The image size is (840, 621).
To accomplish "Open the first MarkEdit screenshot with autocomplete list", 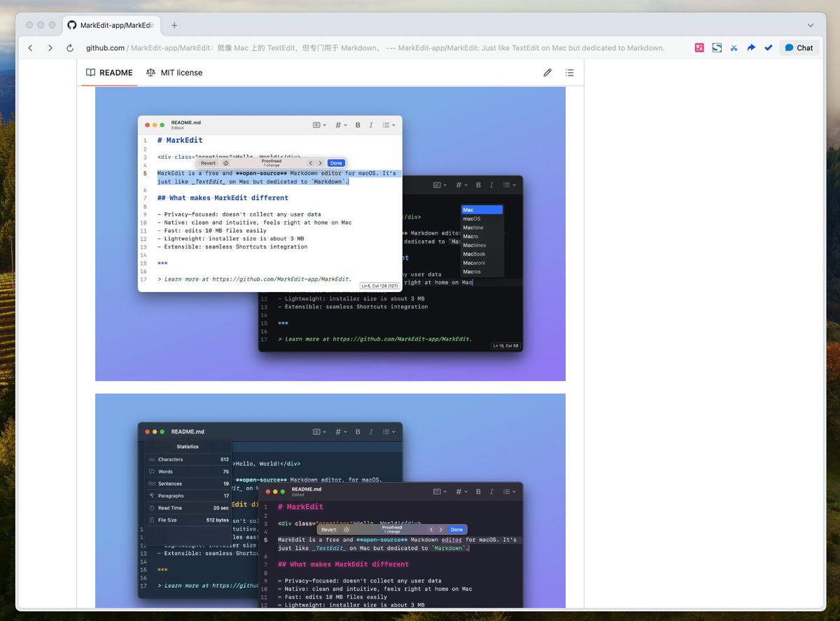I will 330,234.
